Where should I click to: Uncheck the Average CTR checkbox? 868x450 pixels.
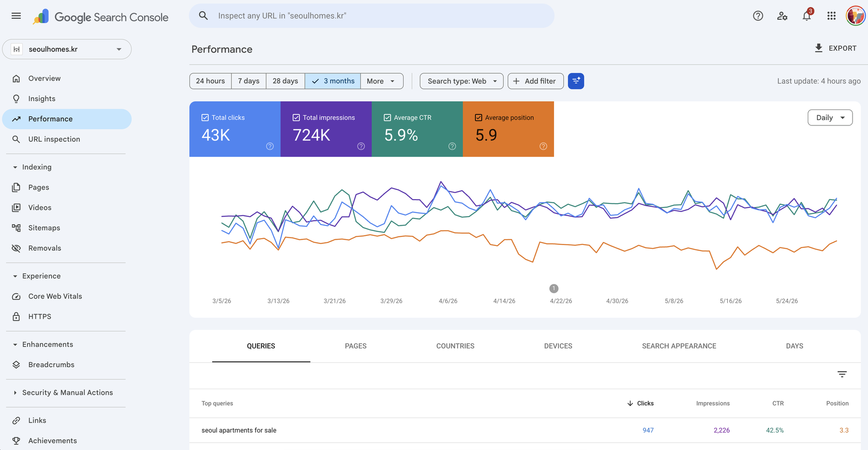coord(387,118)
